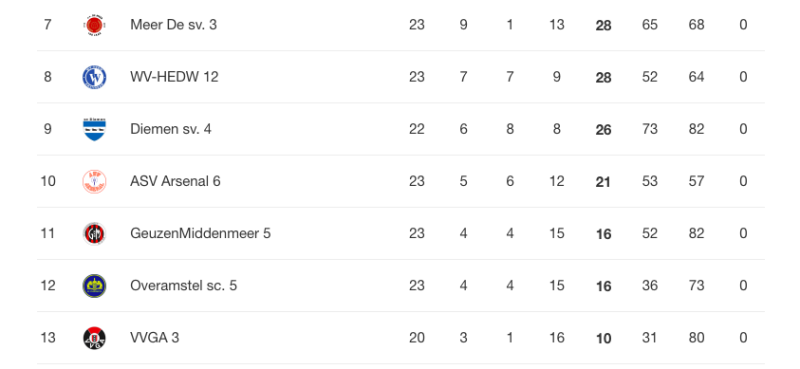800x369 pixels.
Task: Select Overamstel sc. 5 team name
Action: click(x=184, y=285)
